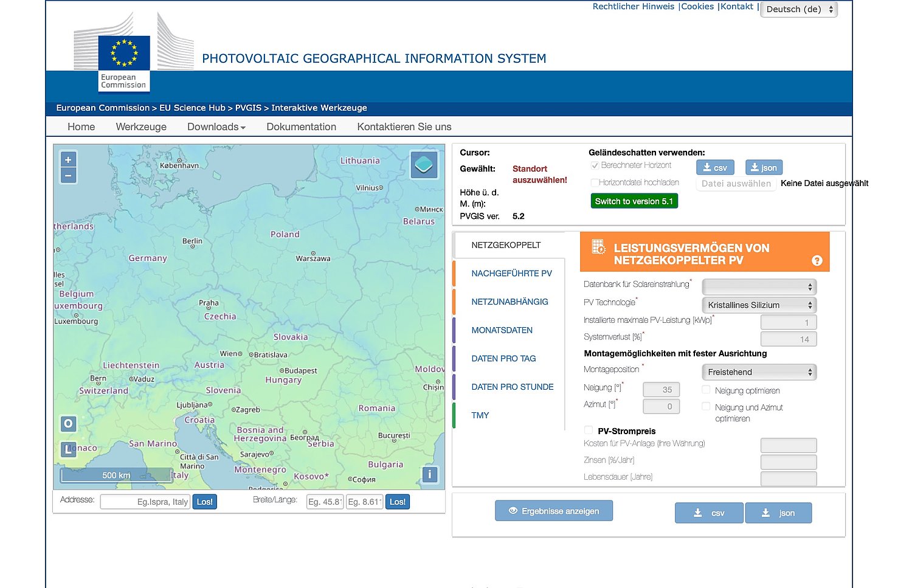Viewport: 912px width, 588px height.
Task: Select MONATSDATEN tab
Action: [x=502, y=330]
